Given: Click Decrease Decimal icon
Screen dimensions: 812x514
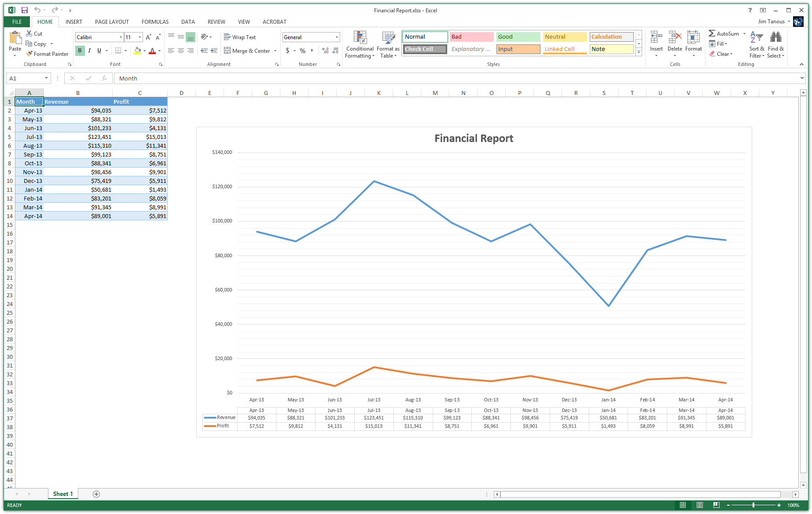Looking at the screenshot, I should tap(335, 51).
